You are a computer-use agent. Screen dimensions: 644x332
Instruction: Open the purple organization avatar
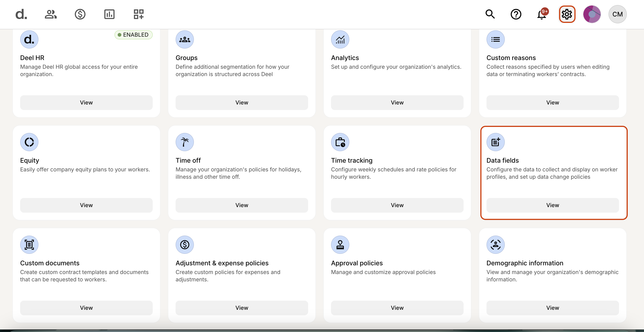(x=592, y=14)
